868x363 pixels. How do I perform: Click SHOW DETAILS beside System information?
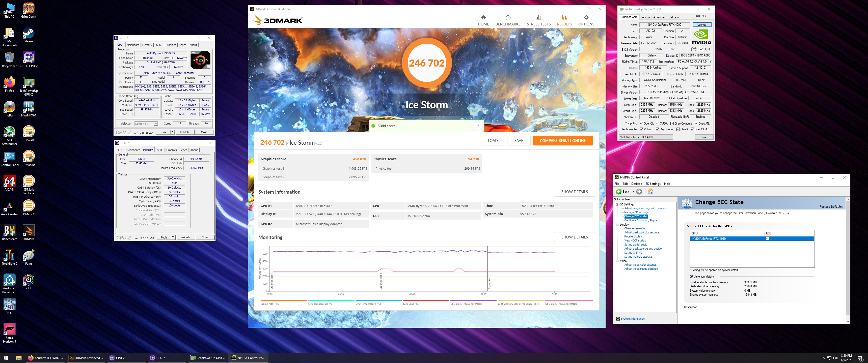(574, 192)
